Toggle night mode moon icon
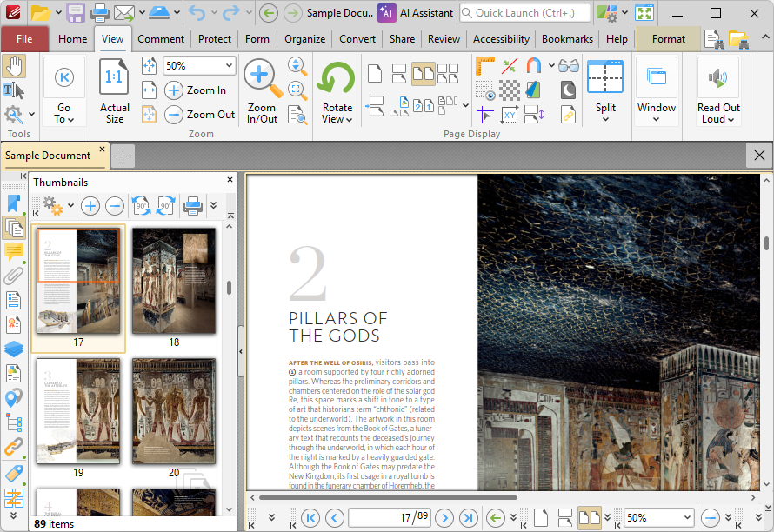Screen dimensions: 774x532 (x=568, y=90)
